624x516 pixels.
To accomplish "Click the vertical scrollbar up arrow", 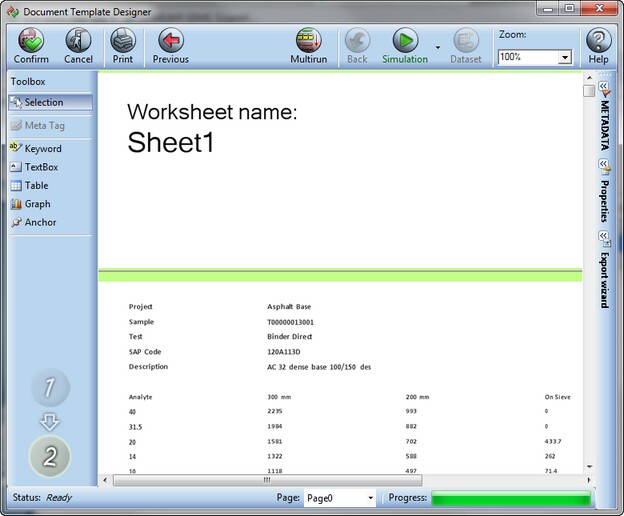I will 589,78.
